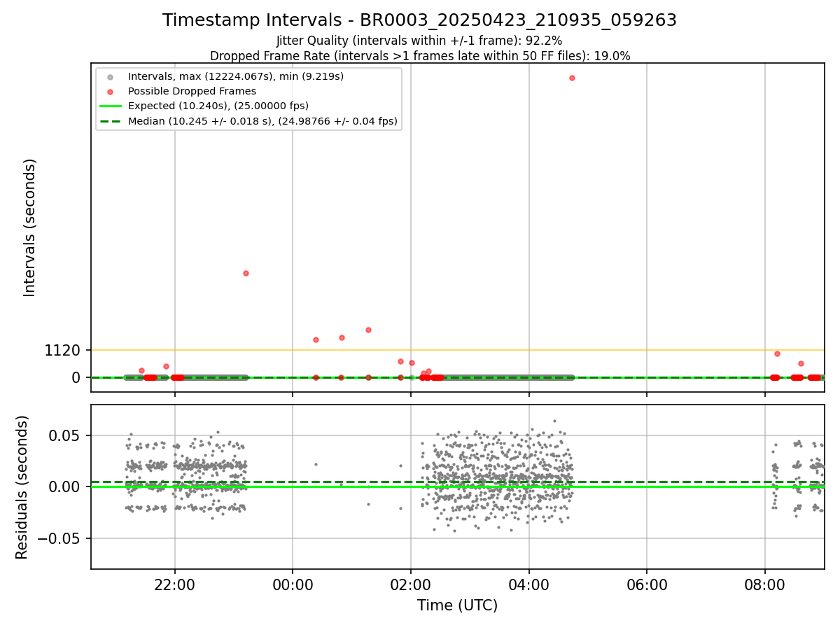Click the solid green line sample in the legend

pyautogui.click(x=110, y=106)
